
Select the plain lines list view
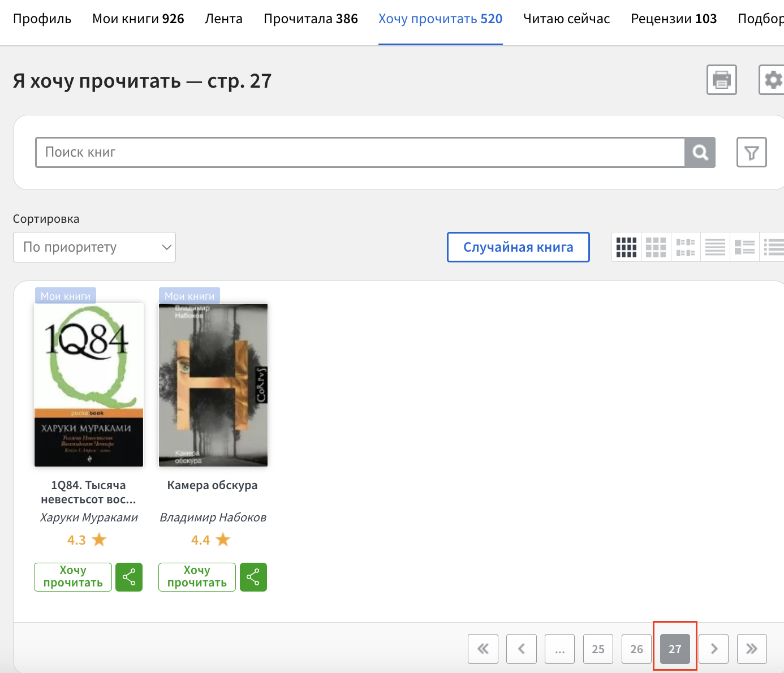715,247
